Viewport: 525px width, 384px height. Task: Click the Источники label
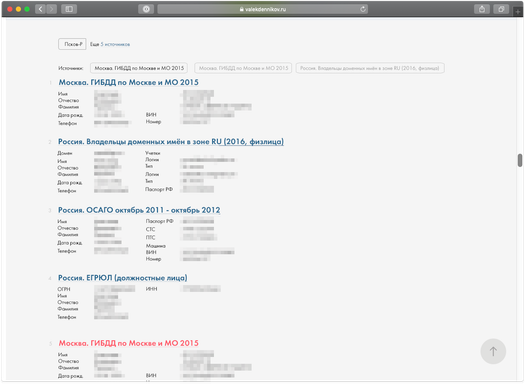71,68
